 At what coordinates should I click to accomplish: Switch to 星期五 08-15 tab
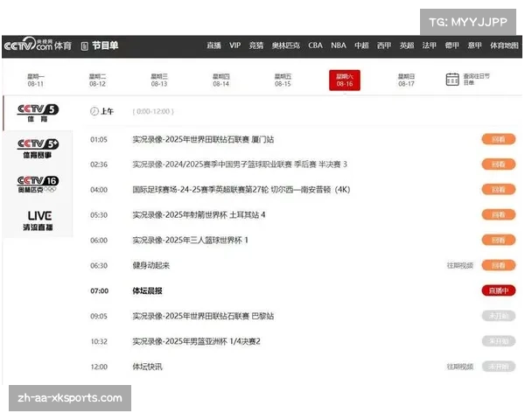click(x=283, y=80)
